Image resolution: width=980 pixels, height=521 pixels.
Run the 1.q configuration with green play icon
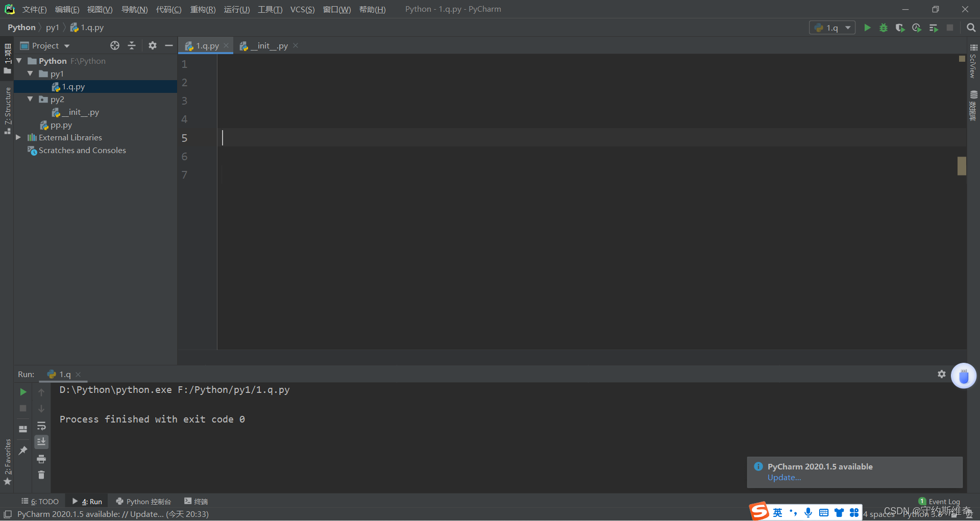click(867, 28)
